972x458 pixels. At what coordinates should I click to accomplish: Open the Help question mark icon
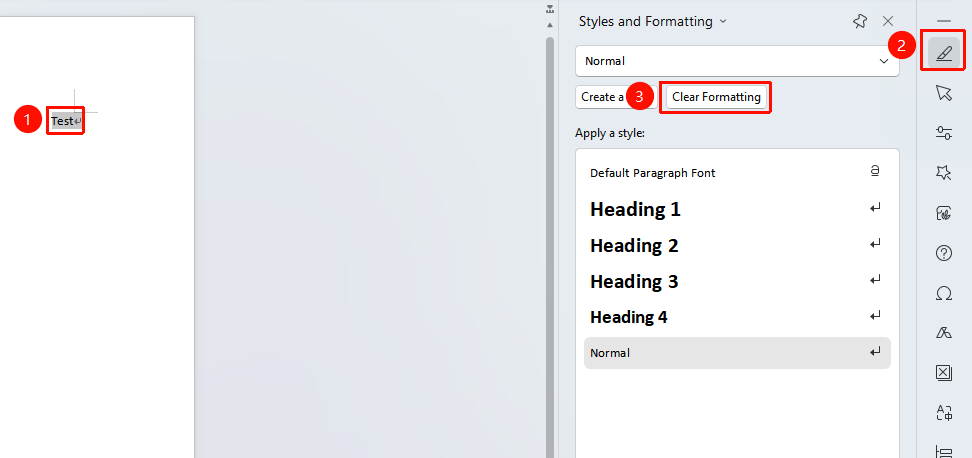(943, 253)
